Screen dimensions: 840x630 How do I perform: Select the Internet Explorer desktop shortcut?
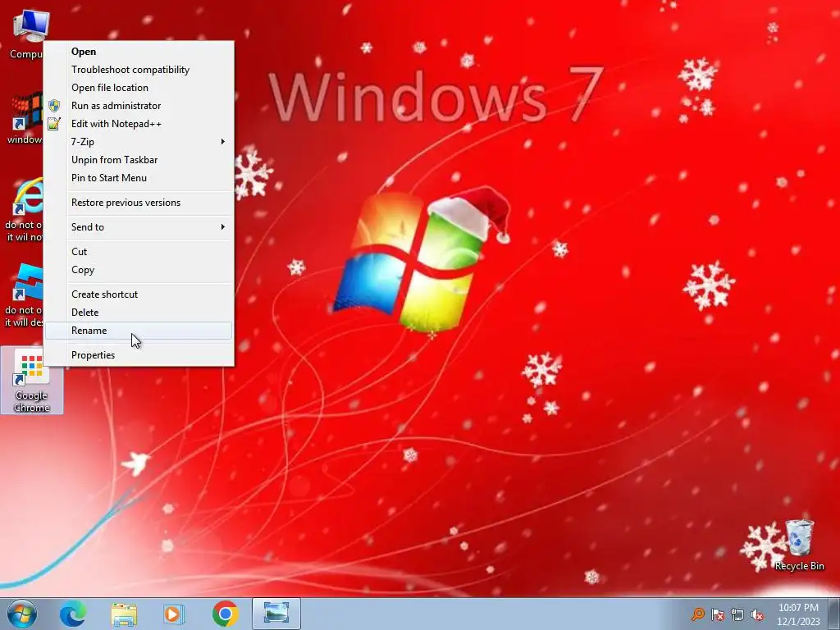coord(24,210)
